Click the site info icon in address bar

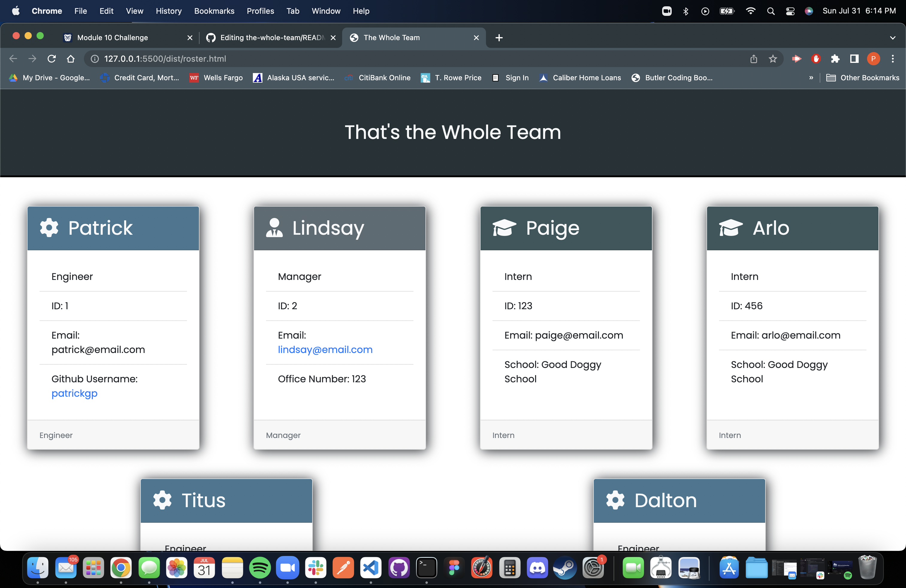95,59
